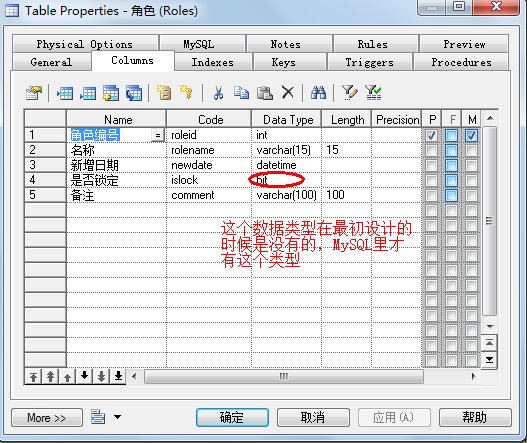Check Mandatory for comment row
The image size is (527, 443).
point(471,195)
